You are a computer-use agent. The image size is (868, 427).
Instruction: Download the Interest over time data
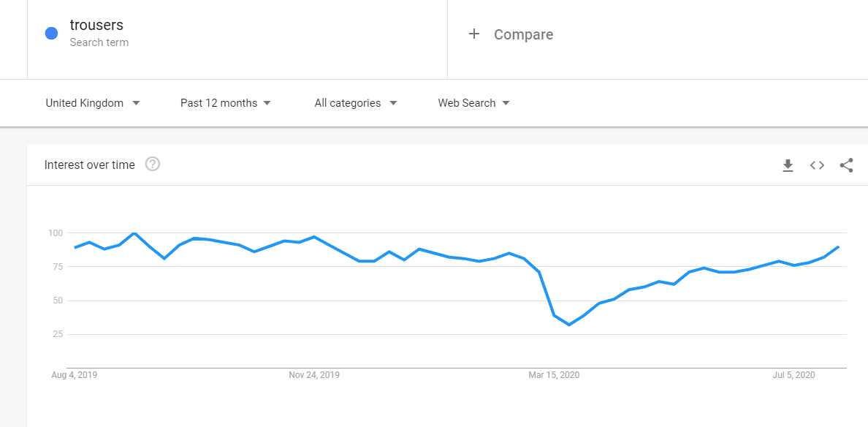[x=788, y=165]
